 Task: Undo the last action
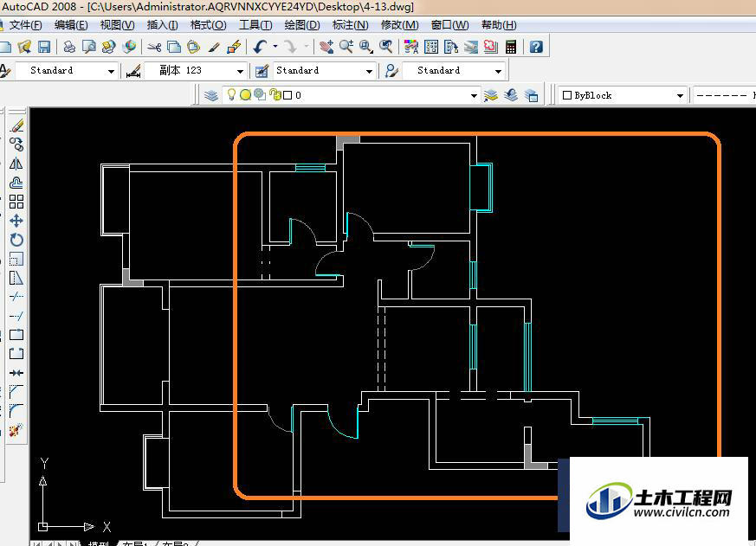(x=260, y=47)
